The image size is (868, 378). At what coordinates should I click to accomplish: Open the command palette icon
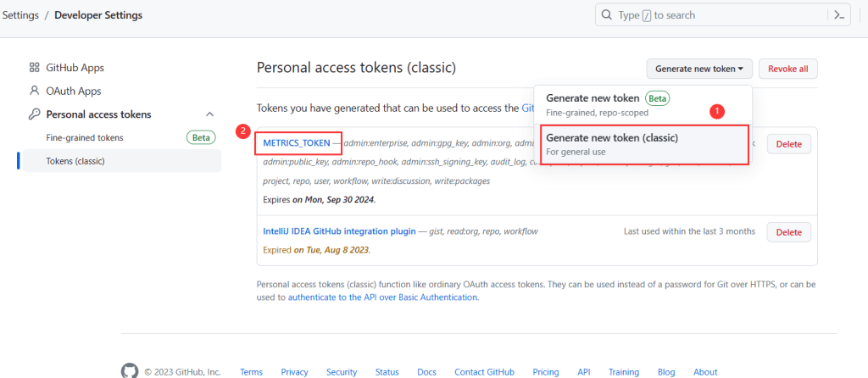point(838,15)
